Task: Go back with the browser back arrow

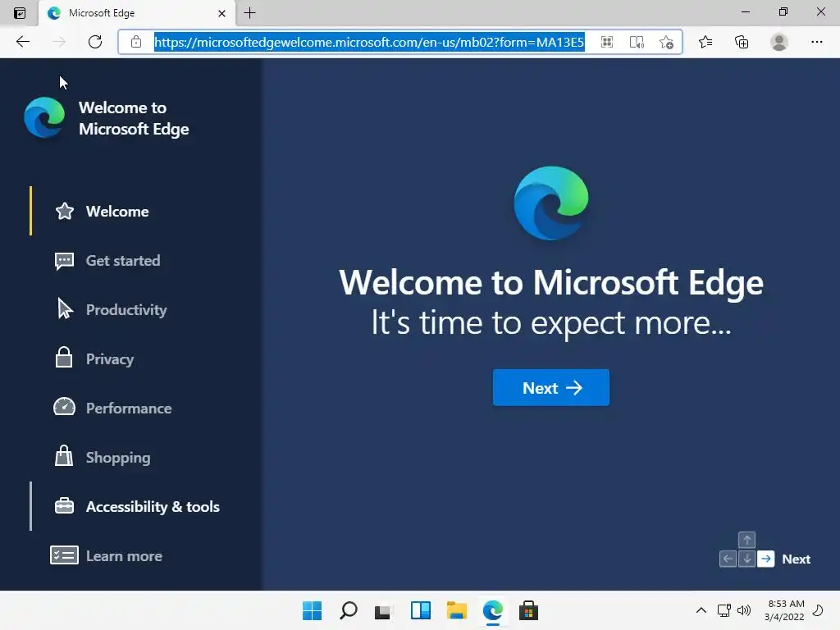Action: pyautogui.click(x=23, y=42)
